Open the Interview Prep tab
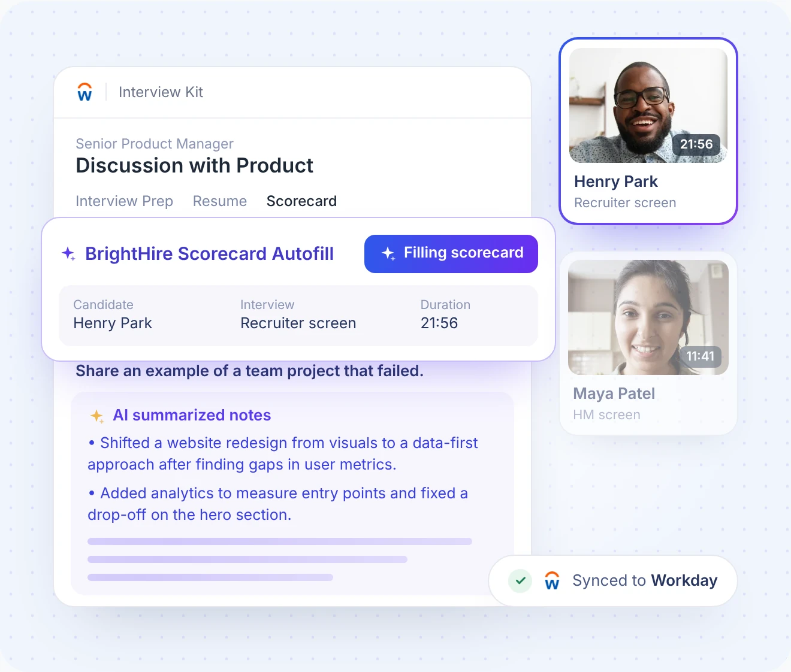The image size is (791, 672). click(x=124, y=201)
